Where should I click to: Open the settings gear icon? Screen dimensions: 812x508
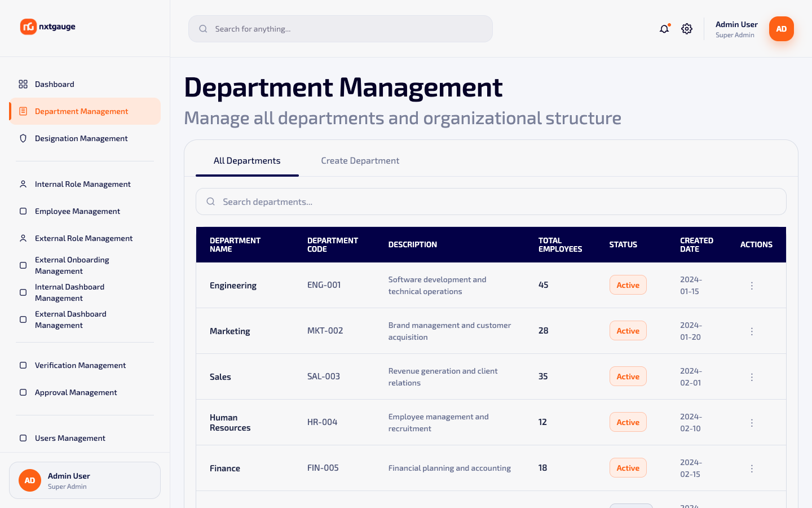coord(687,29)
